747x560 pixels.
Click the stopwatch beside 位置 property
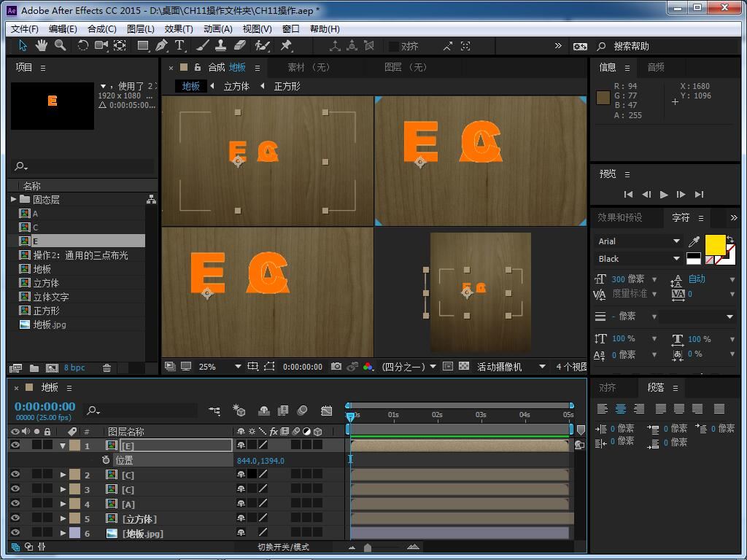106,460
